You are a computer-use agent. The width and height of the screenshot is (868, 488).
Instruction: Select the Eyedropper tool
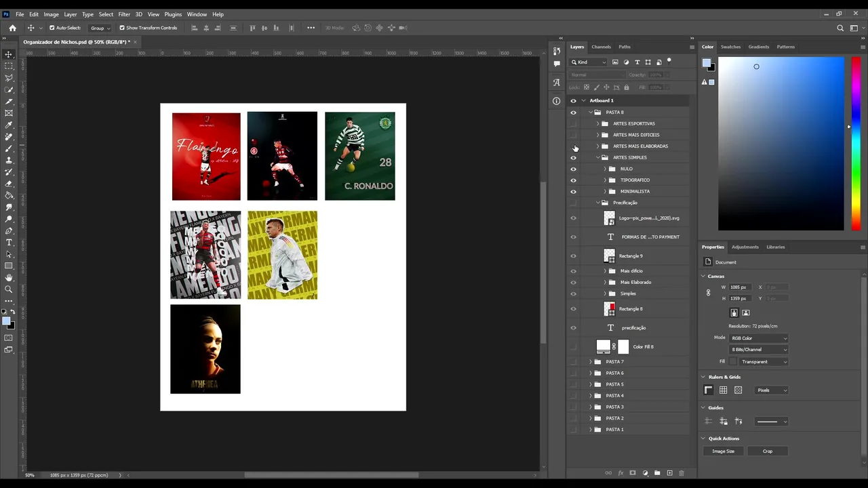click(9, 125)
